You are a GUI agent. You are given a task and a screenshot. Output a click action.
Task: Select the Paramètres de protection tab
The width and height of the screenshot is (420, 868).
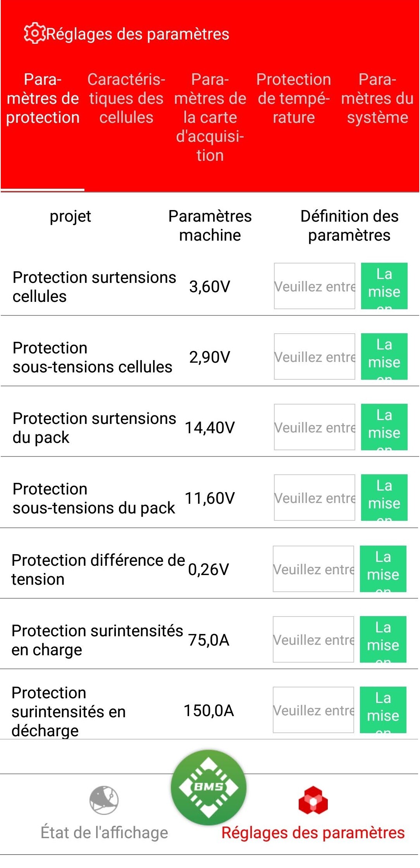(43, 98)
